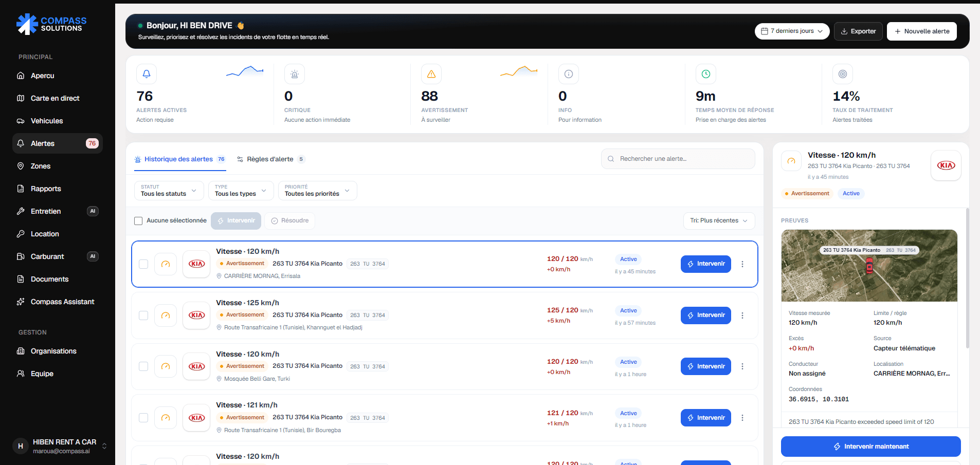Click Kia logo on Mosquée Belli Gare alert
The image size is (980, 465).
pyautogui.click(x=196, y=366)
